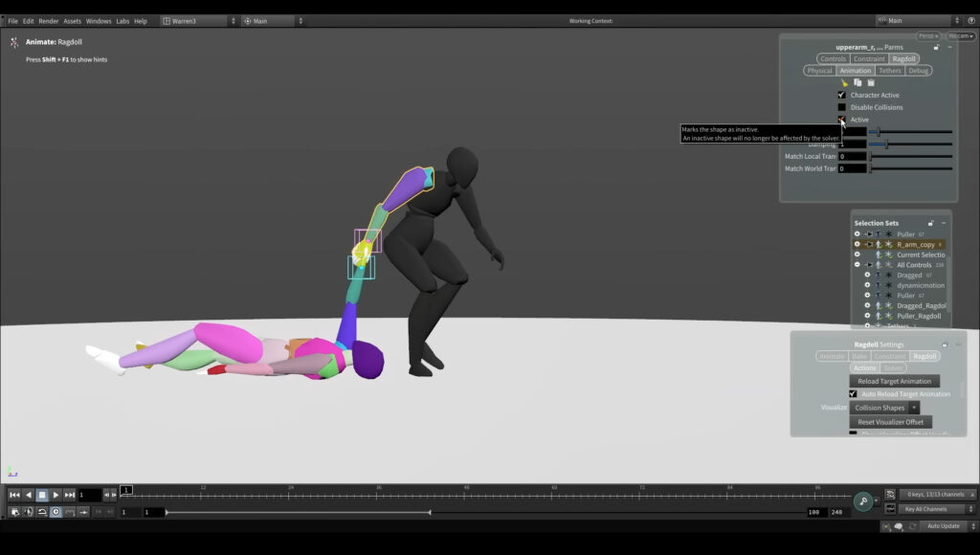
Task: Open the help icon in top-right corner
Action: [x=971, y=21]
